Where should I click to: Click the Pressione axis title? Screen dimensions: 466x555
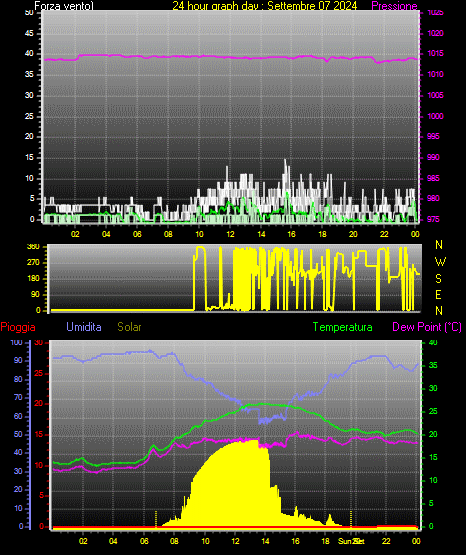pos(394,6)
